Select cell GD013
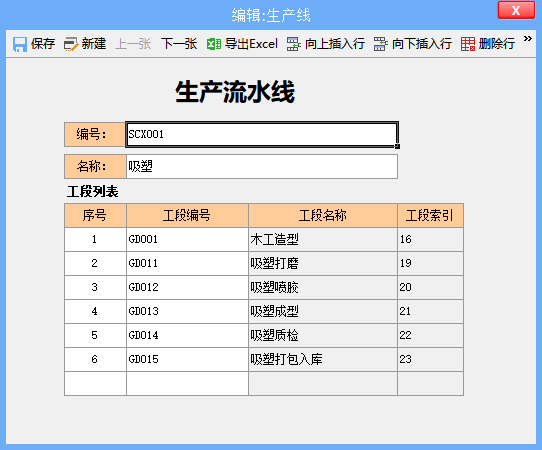This screenshot has height=450, width=542. (x=187, y=311)
